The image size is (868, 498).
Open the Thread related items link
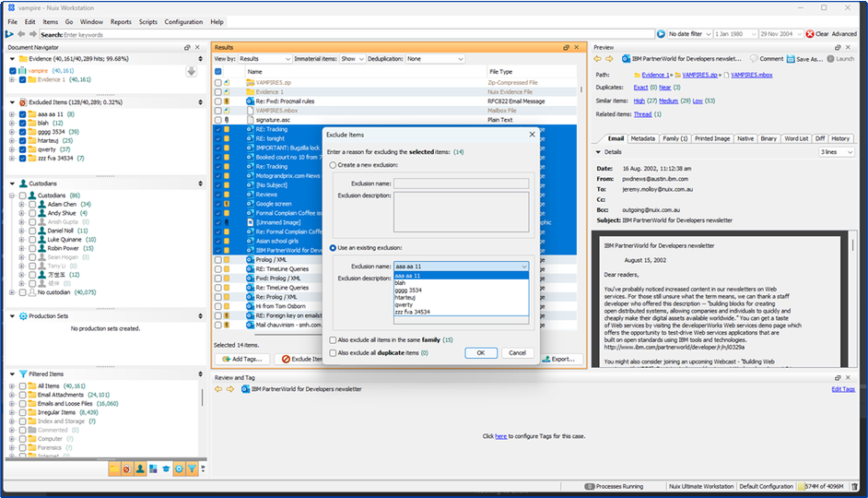pyautogui.click(x=642, y=114)
